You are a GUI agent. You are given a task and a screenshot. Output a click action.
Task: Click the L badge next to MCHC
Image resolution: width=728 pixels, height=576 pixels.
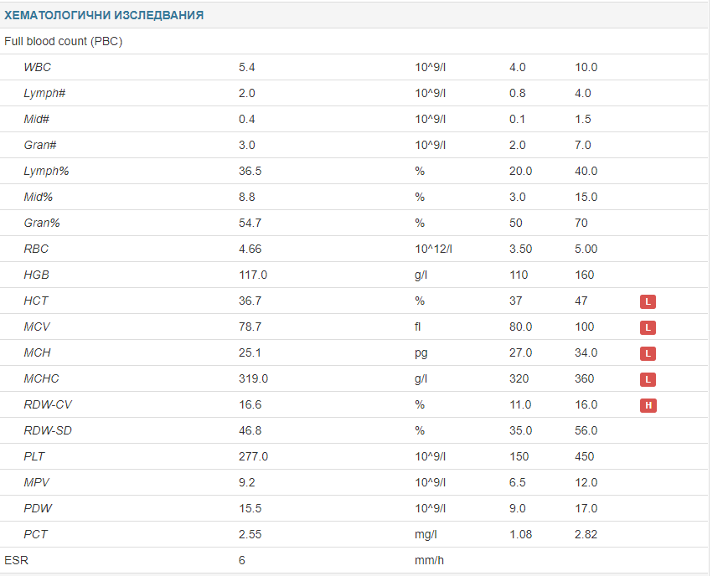(648, 379)
